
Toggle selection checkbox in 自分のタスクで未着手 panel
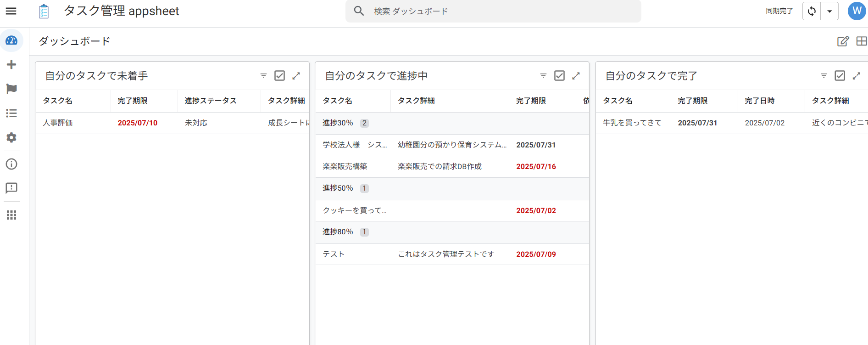point(279,76)
